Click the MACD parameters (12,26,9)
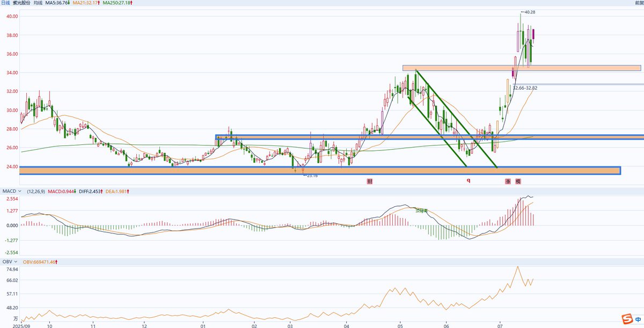This screenshot has width=644, height=328. coord(35,191)
